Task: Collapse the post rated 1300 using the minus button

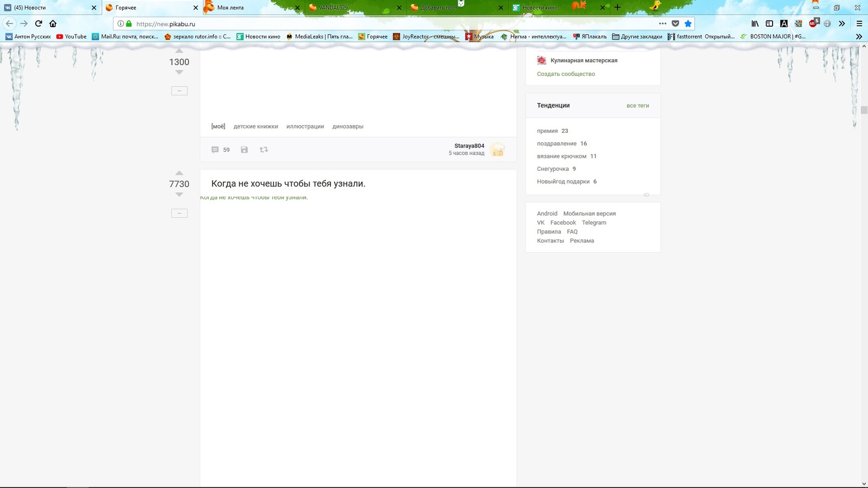Action: [x=179, y=91]
